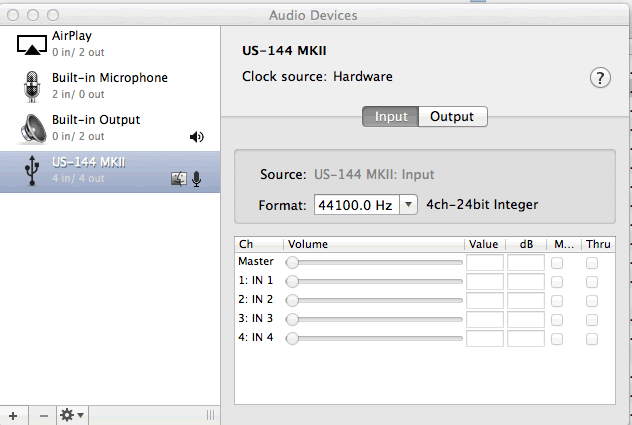Select the Built-in Output device name

96,120
